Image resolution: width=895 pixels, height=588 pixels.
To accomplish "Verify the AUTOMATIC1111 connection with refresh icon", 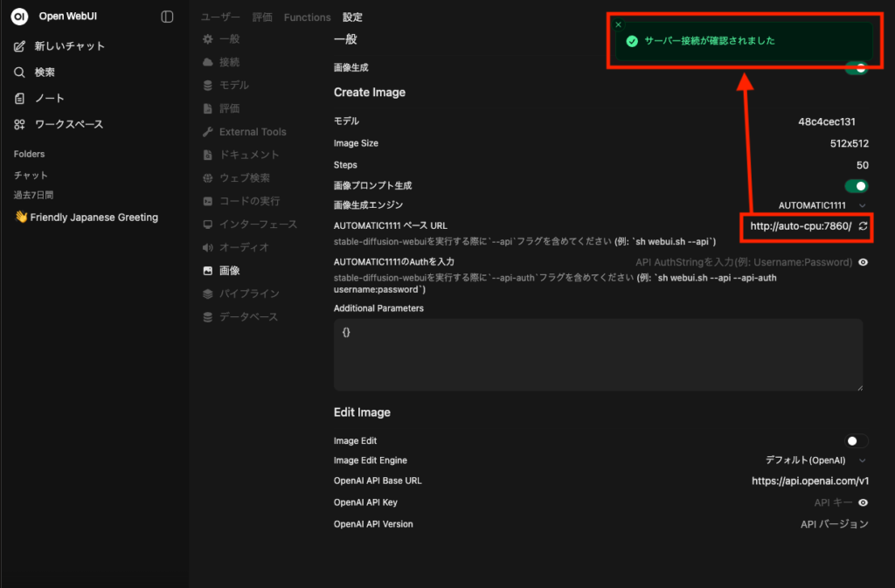I will 864,226.
